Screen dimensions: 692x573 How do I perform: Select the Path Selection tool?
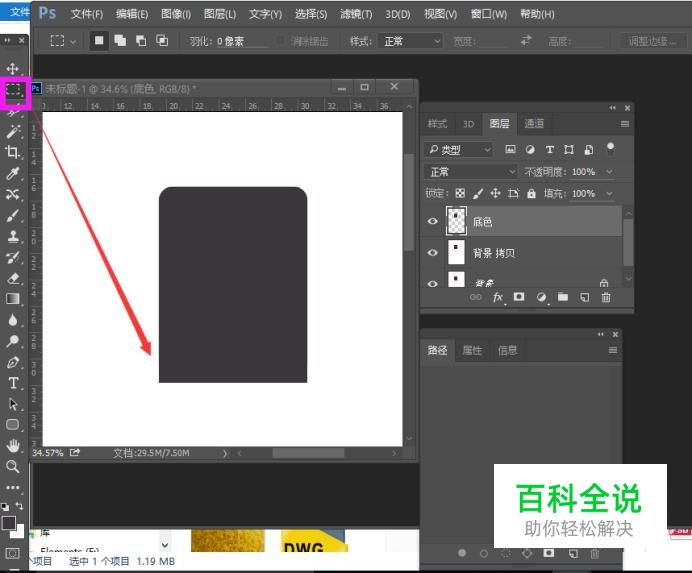point(13,404)
